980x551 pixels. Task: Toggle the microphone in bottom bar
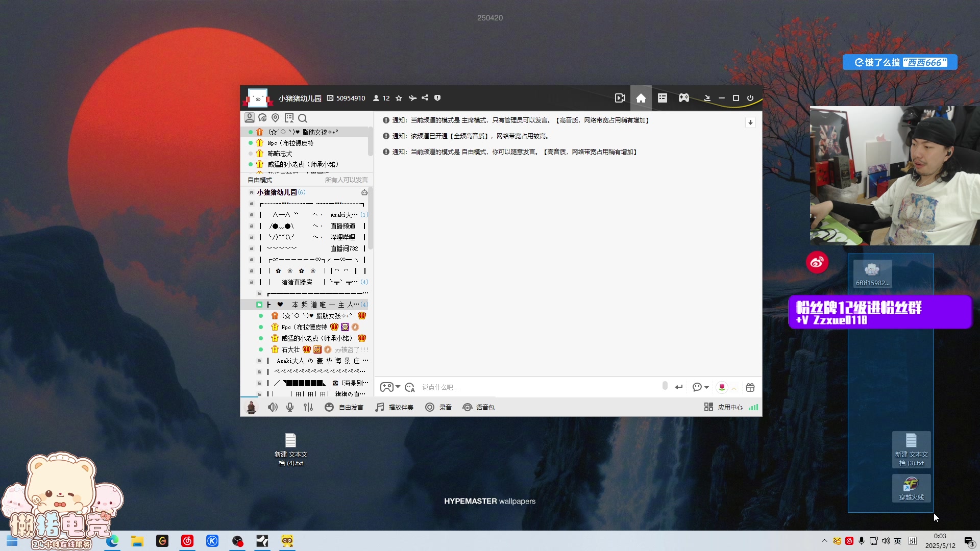coord(290,407)
